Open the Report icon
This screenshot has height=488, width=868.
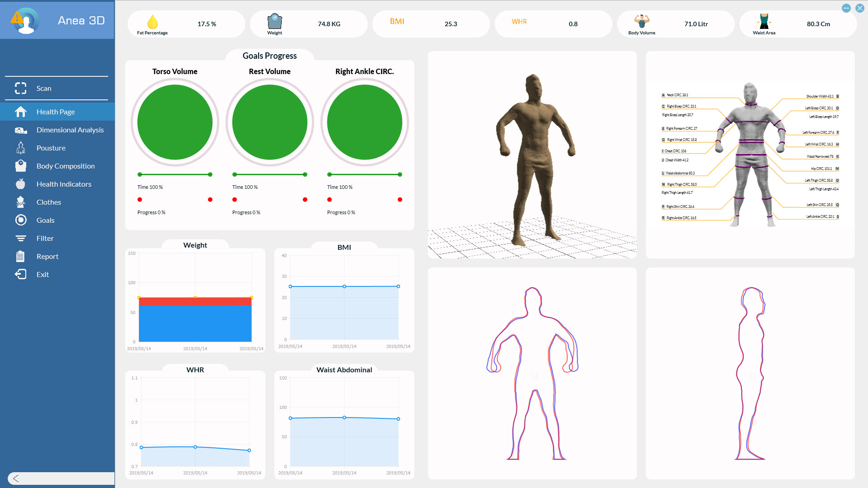point(20,256)
